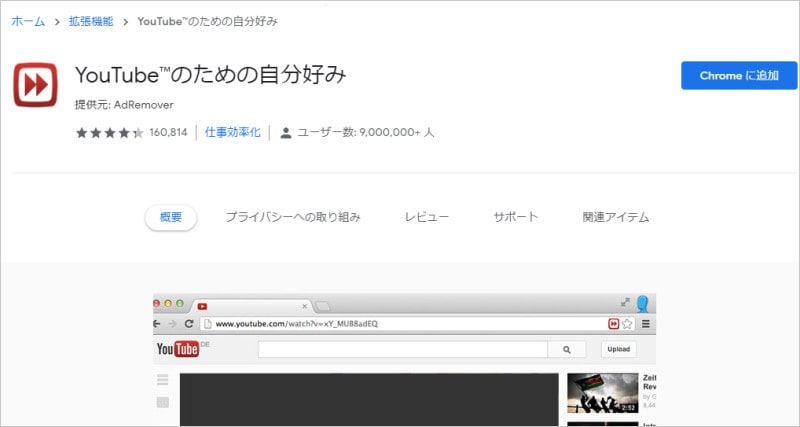Click the YouTube guide menu icon
Viewport: 800px width, 427px height.
[x=163, y=380]
